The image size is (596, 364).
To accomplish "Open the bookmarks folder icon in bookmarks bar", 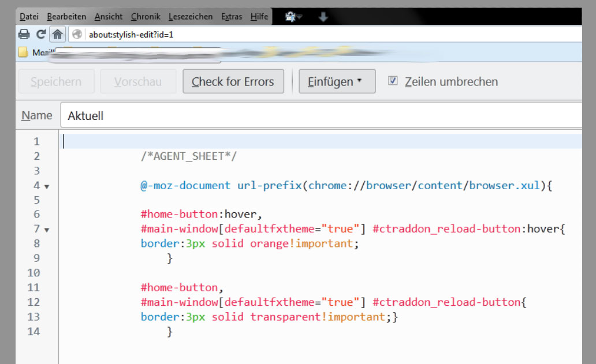I will click(24, 52).
